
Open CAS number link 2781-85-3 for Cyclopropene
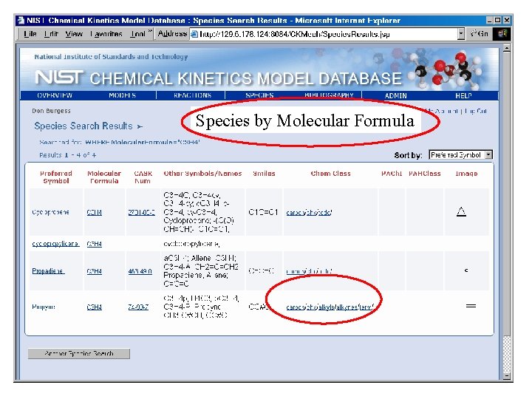(x=141, y=212)
